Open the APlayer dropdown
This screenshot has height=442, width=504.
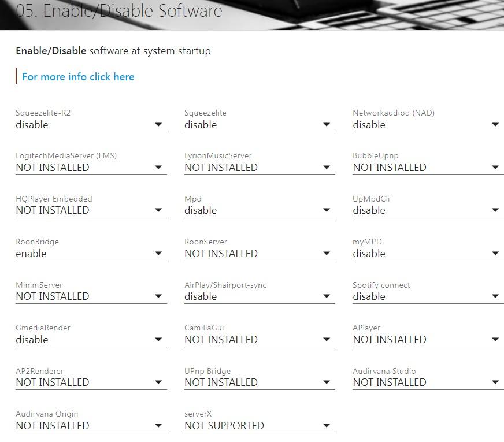point(428,340)
